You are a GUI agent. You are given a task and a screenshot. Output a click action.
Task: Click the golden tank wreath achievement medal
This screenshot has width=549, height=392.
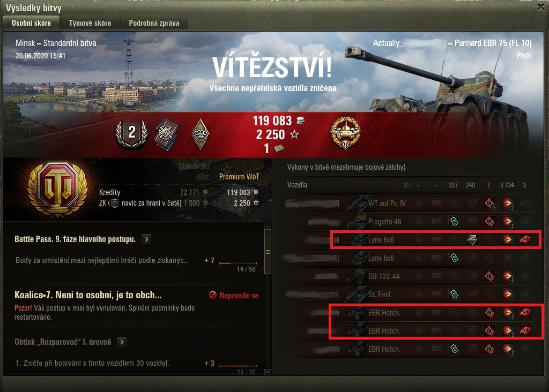tap(346, 133)
